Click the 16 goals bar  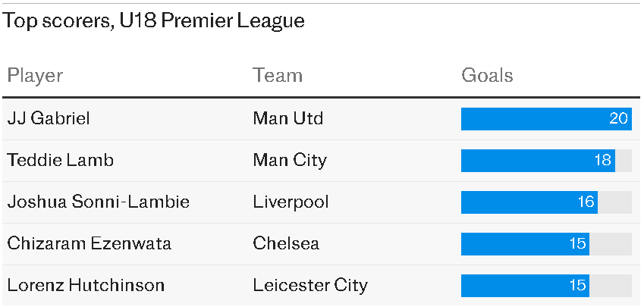click(x=529, y=202)
